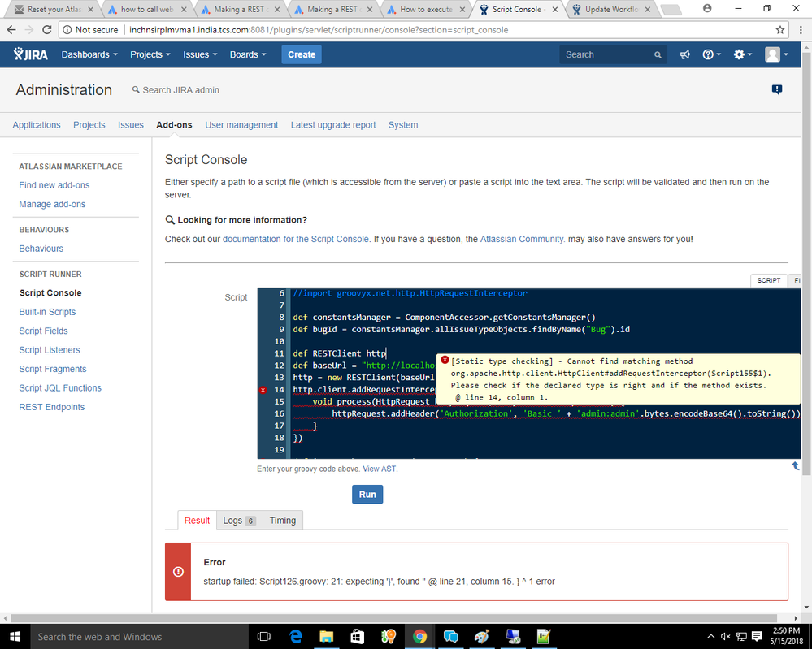Click the horizontal page scrollbar
This screenshot has height=649, width=812.
(393, 618)
